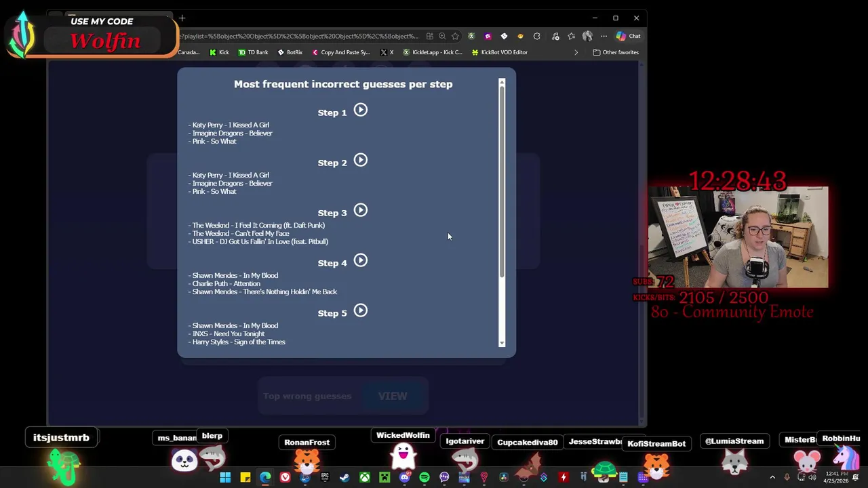Select Harry Styles - Sign of the Times
The width and height of the screenshot is (868, 488).
click(239, 342)
